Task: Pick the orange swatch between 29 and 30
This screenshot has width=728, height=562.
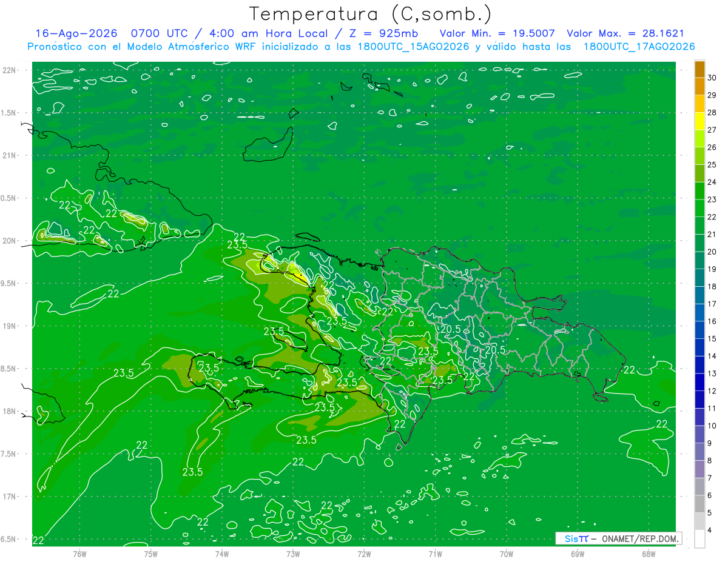Action: coord(699,87)
